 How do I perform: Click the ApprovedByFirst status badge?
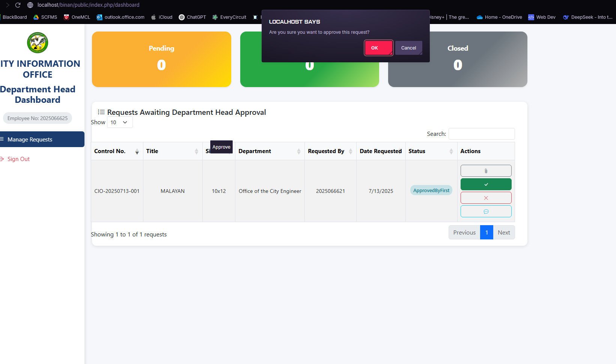click(x=431, y=190)
